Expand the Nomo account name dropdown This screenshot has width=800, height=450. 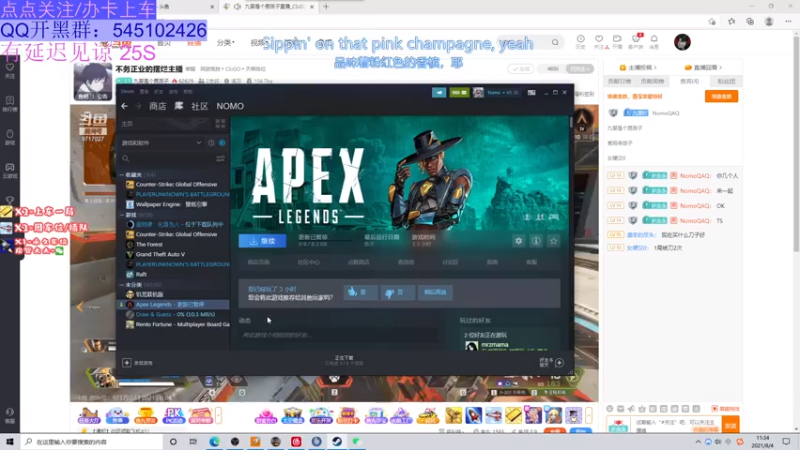(503, 92)
